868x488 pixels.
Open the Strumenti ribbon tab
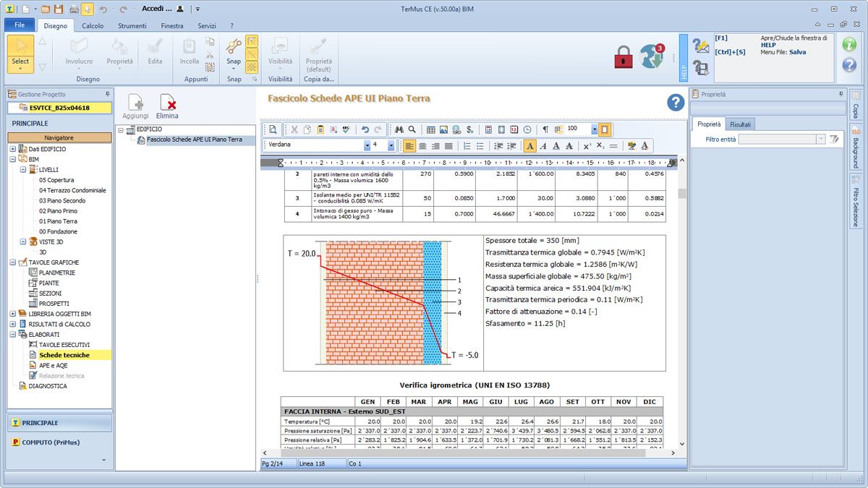(132, 25)
